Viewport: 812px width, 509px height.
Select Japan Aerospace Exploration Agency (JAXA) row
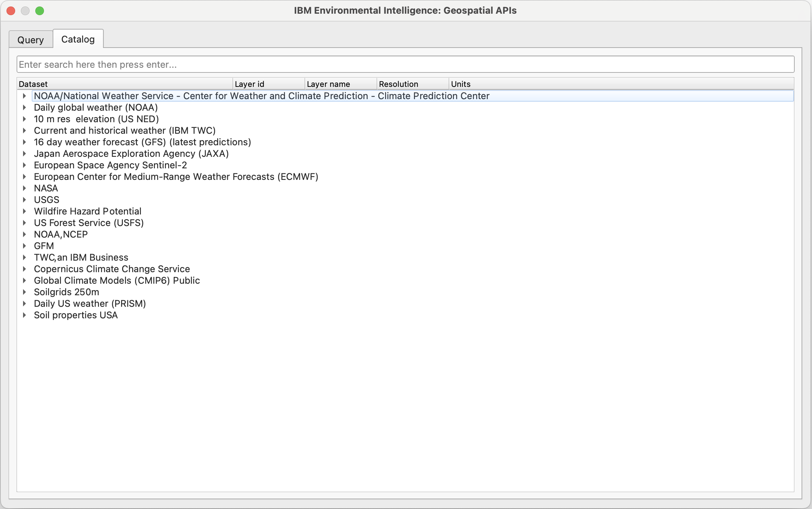point(131,154)
